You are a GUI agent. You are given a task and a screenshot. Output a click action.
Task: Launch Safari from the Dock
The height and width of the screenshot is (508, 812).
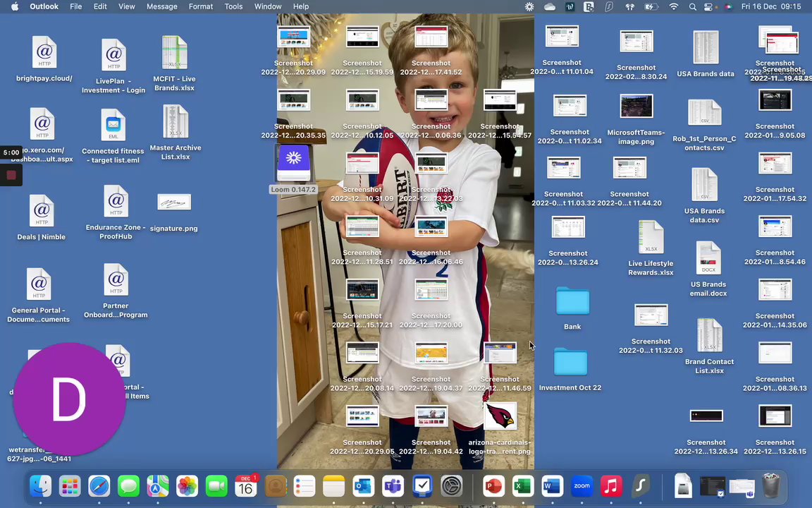pyautogui.click(x=99, y=486)
